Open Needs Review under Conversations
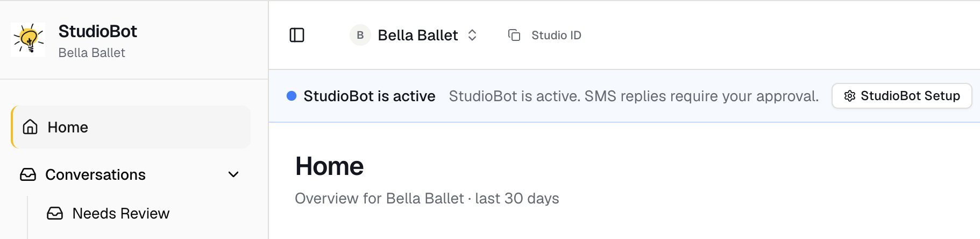Image resolution: width=980 pixels, height=239 pixels. coord(121,213)
